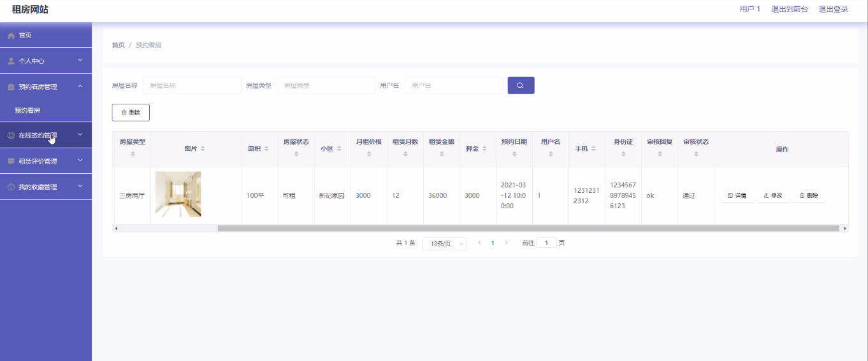Image resolution: width=868 pixels, height=361 pixels.
Task: Expand the 我的收藏管理 menu
Action: coord(46,187)
